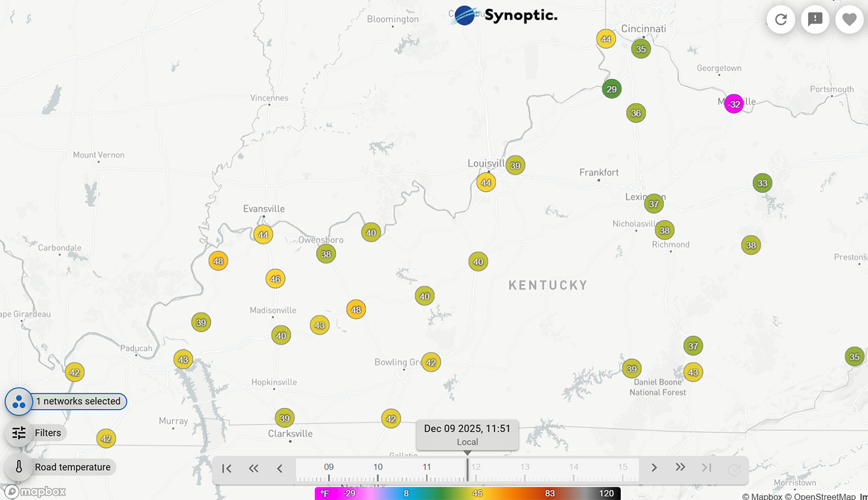Click the 'Local' label in the time tooltip
Image resolution: width=868 pixels, height=500 pixels.
click(467, 442)
